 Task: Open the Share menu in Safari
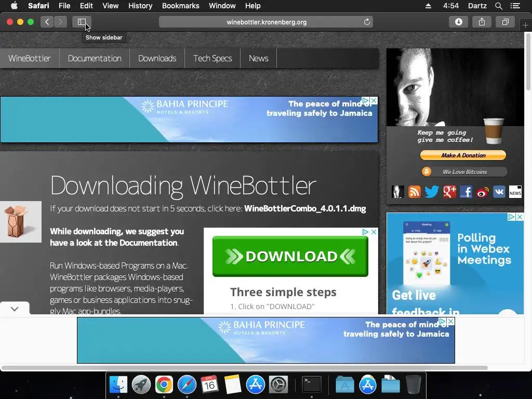pyautogui.click(x=482, y=22)
